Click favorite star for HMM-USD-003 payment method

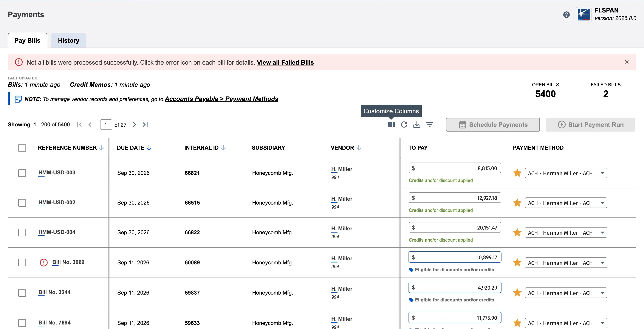517,173
